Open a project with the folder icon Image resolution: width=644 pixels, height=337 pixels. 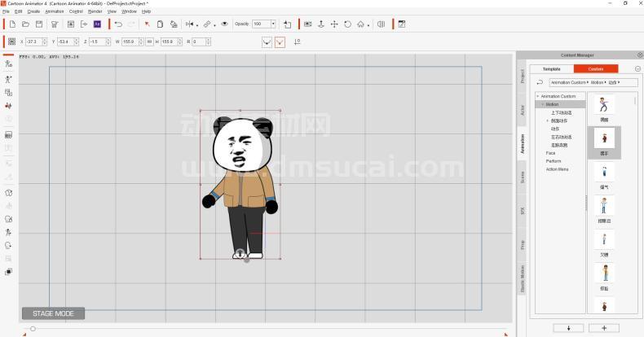pyautogui.click(x=25, y=24)
